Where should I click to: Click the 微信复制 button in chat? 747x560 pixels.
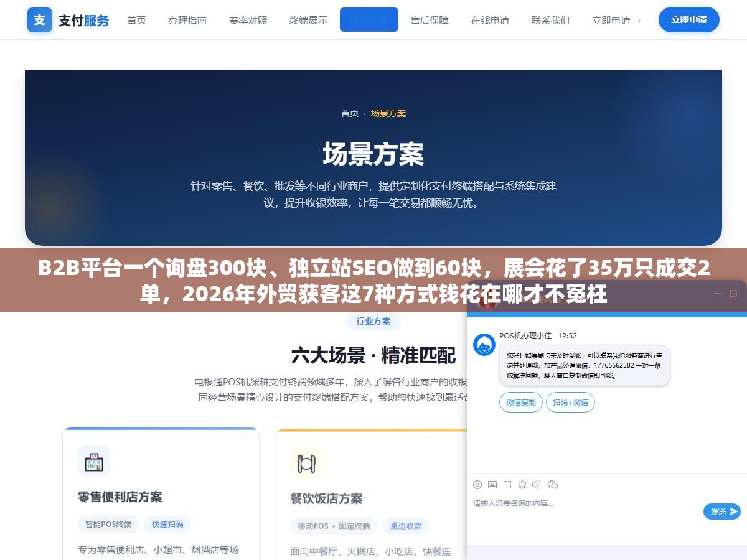click(x=521, y=403)
